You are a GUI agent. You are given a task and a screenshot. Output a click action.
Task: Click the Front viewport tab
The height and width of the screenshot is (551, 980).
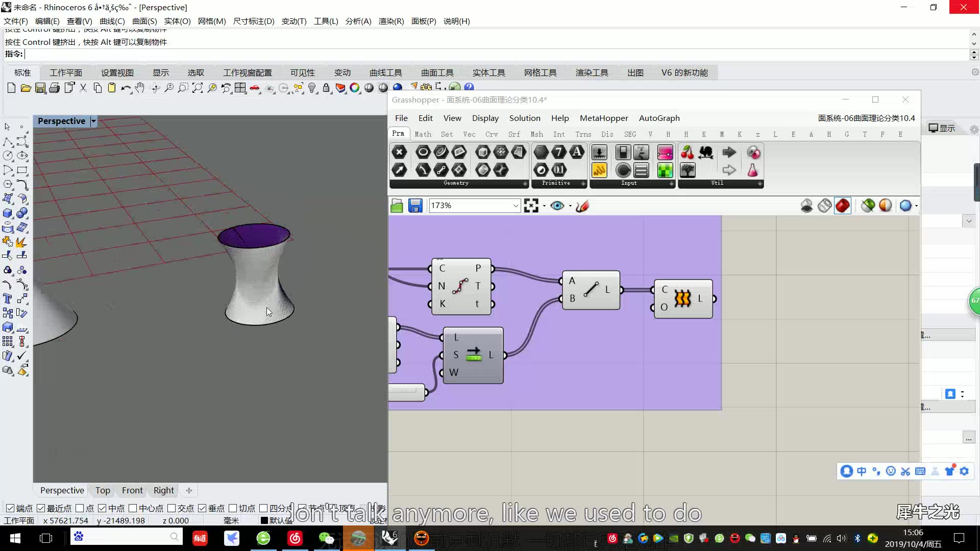coord(132,490)
